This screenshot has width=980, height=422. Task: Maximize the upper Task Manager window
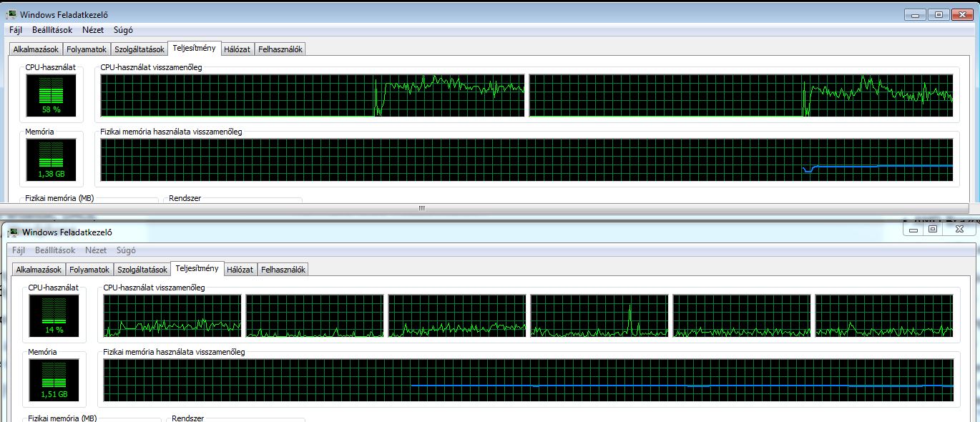point(937,14)
